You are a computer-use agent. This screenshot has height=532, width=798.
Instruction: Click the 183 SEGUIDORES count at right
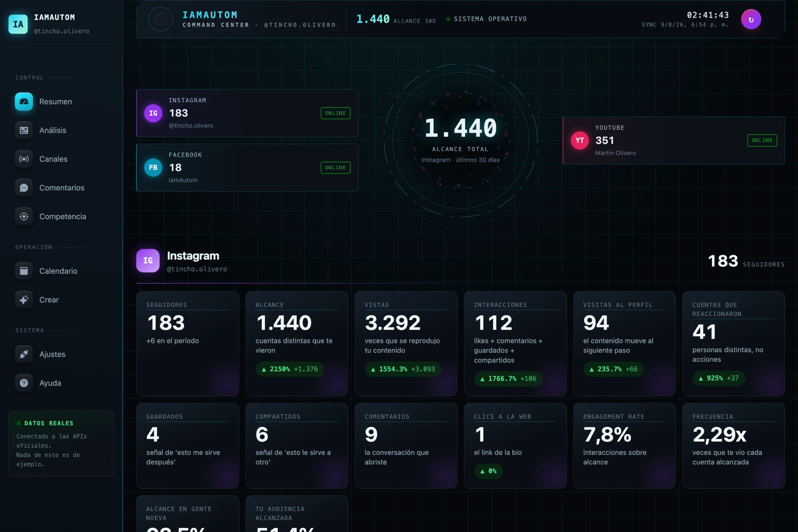[x=746, y=262]
